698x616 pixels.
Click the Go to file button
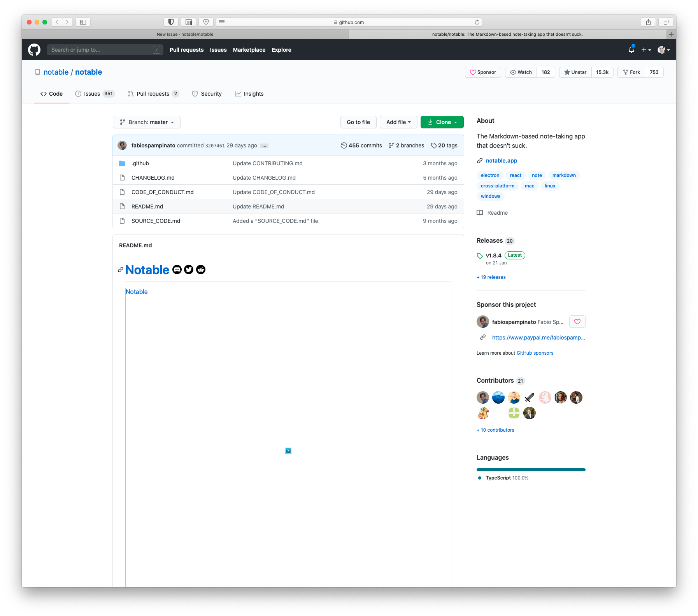pyautogui.click(x=358, y=122)
